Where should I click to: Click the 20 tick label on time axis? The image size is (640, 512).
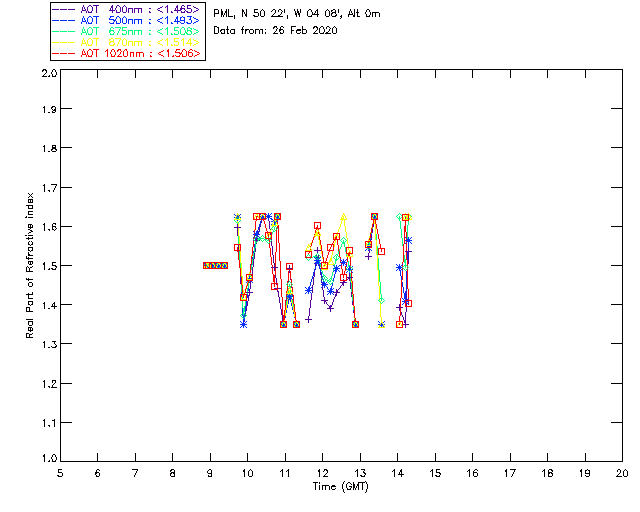(x=622, y=473)
